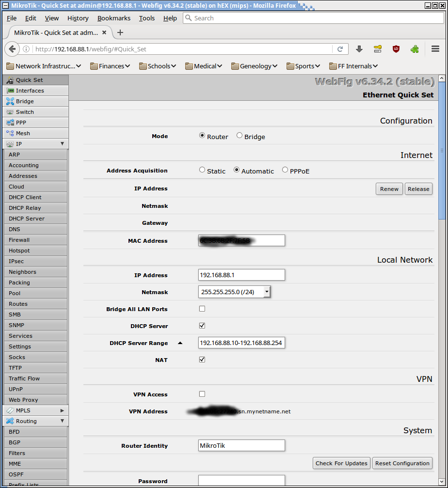The height and width of the screenshot is (488, 448).
Task: Click the IP menu icon
Action: (x=10, y=144)
